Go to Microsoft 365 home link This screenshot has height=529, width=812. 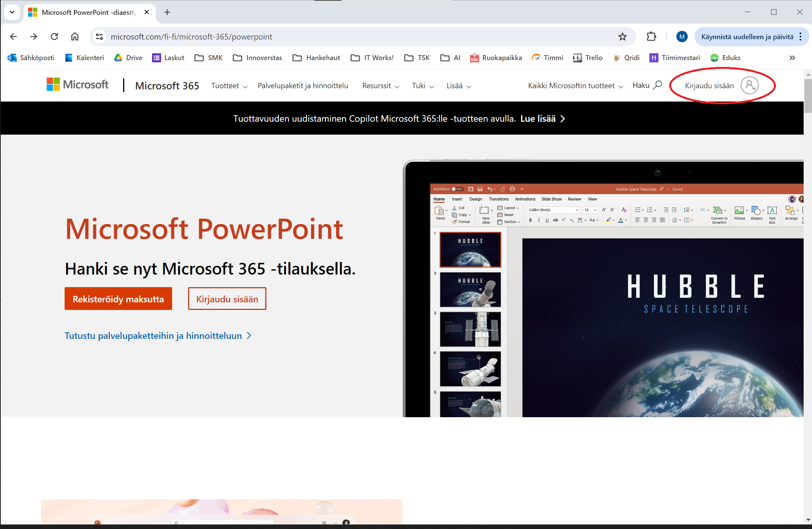167,86
